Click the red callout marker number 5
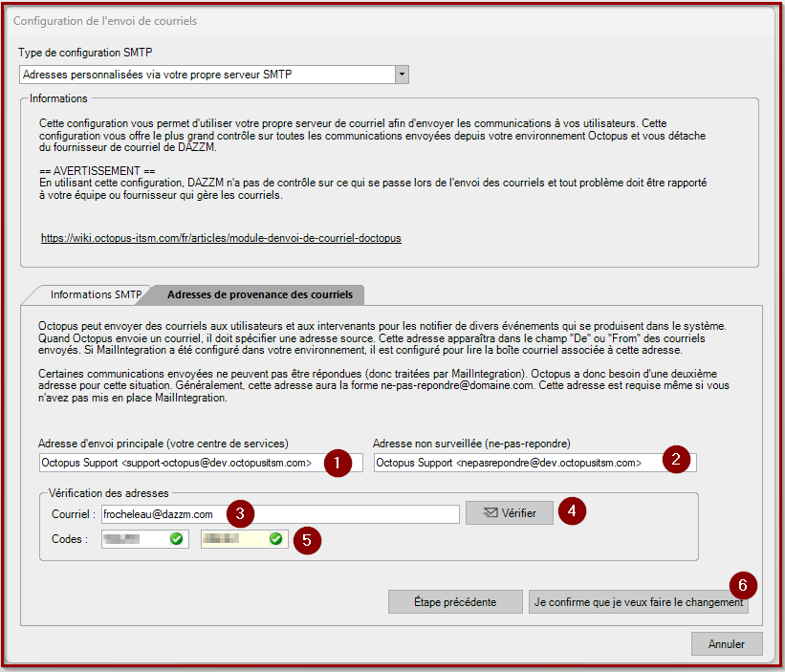Viewport: 785px width, 672px height. (306, 539)
